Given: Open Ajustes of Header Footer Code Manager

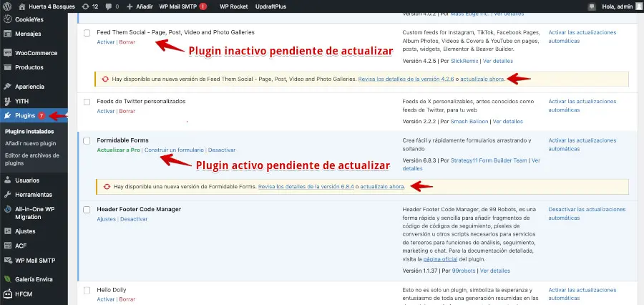Looking at the screenshot, I should click(x=107, y=219).
